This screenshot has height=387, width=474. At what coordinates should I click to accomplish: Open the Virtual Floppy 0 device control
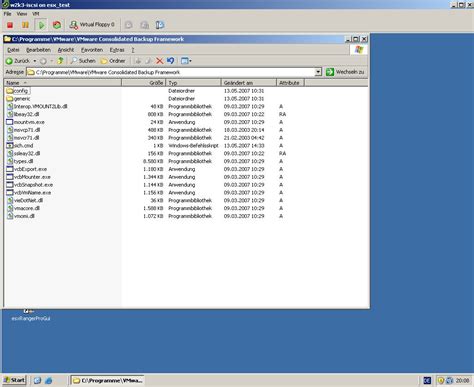pyautogui.click(x=92, y=25)
